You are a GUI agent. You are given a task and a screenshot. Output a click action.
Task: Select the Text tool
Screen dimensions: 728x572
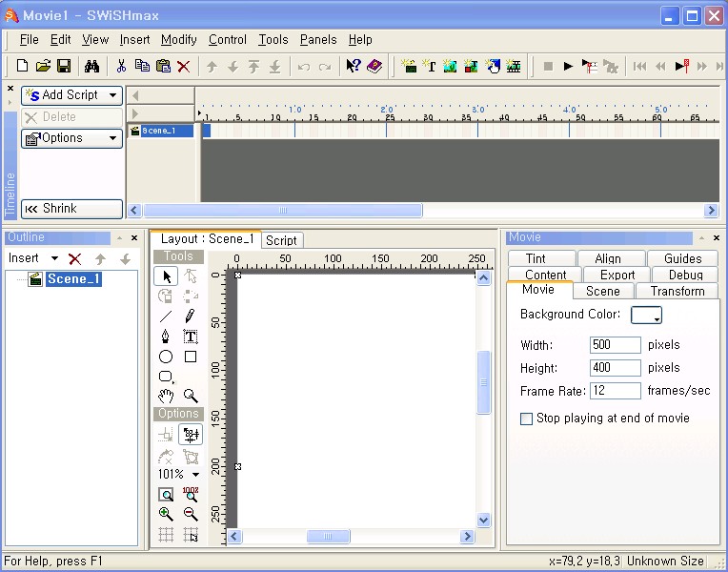(x=191, y=337)
